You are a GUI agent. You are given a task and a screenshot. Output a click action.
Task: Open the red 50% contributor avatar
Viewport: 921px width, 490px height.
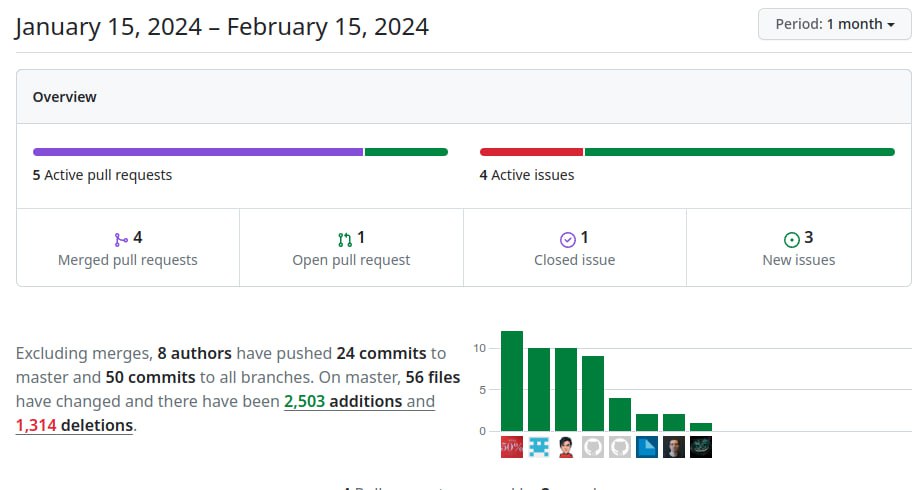tap(512, 447)
